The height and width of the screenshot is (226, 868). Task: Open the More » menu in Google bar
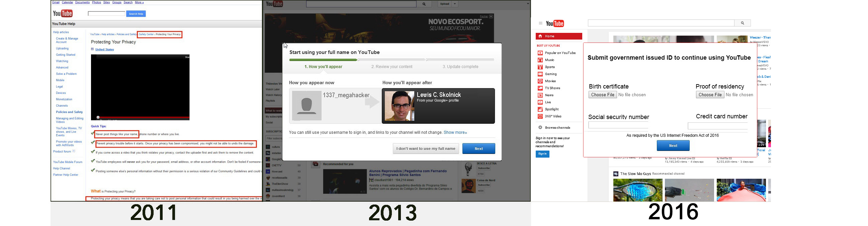coord(139,2)
